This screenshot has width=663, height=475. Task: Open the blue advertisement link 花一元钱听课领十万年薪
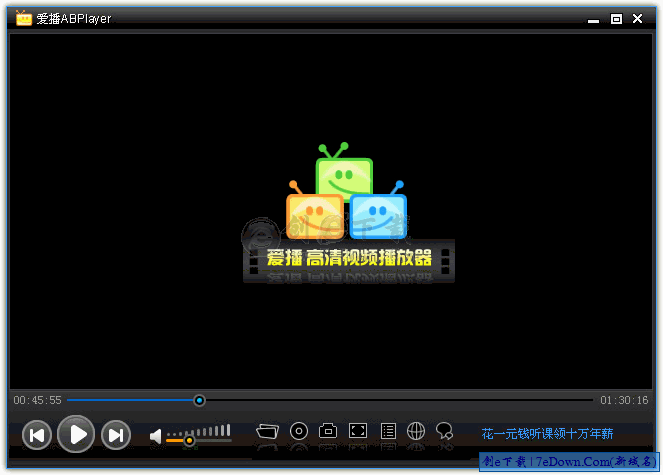(x=547, y=434)
